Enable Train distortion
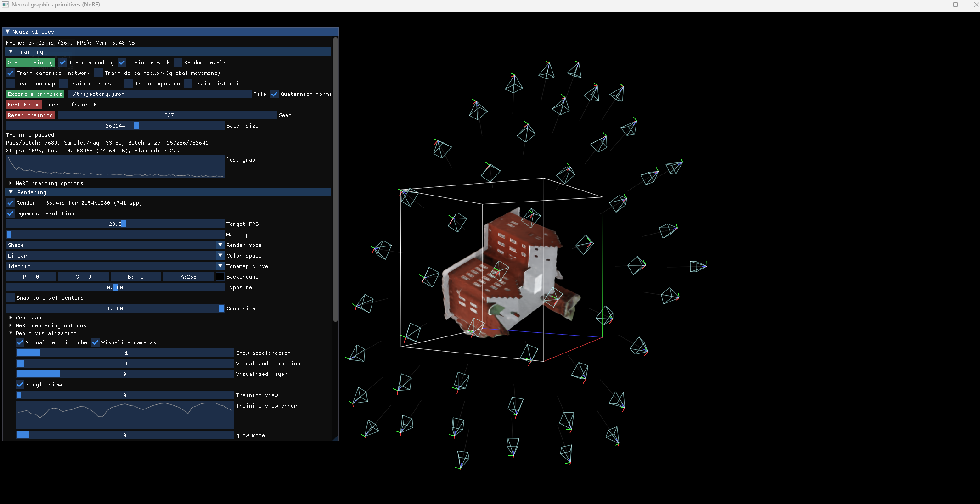Screen dimensions: 980x504 click(x=188, y=83)
